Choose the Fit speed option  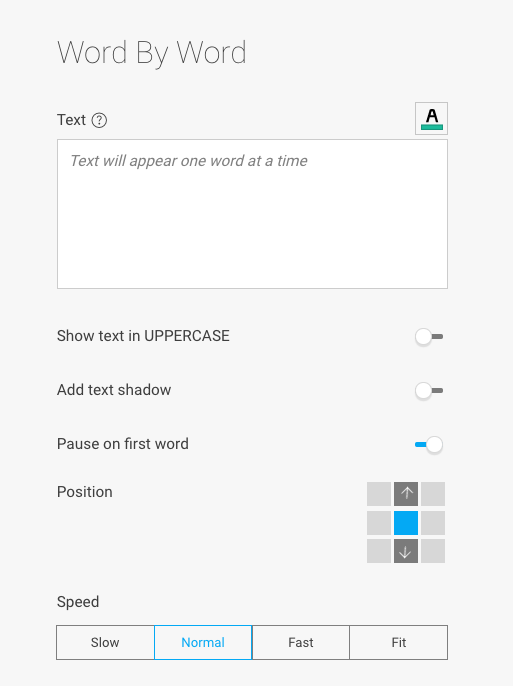tap(399, 642)
